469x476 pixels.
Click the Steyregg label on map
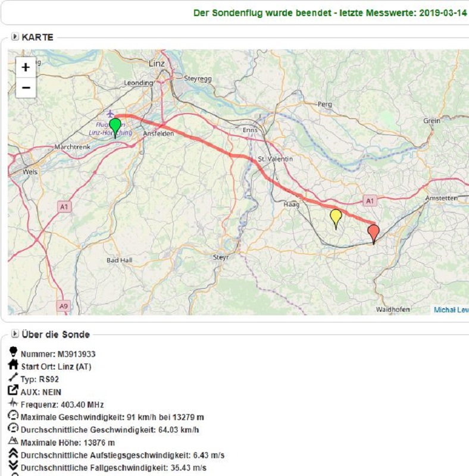tap(198, 79)
